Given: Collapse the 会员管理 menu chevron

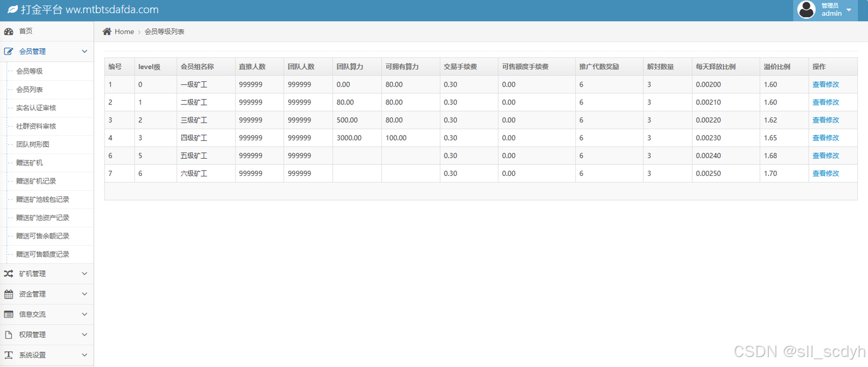Looking at the screenshot, I should pos(85,51).
